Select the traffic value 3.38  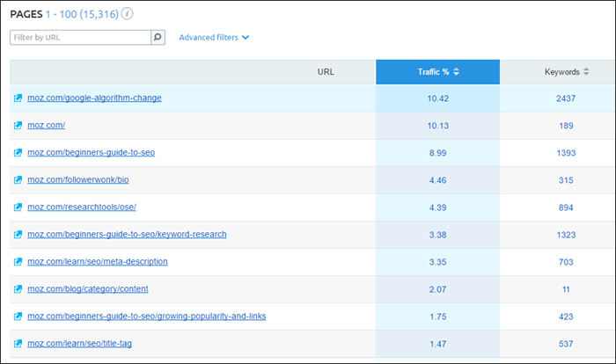[x=438, y=235]
